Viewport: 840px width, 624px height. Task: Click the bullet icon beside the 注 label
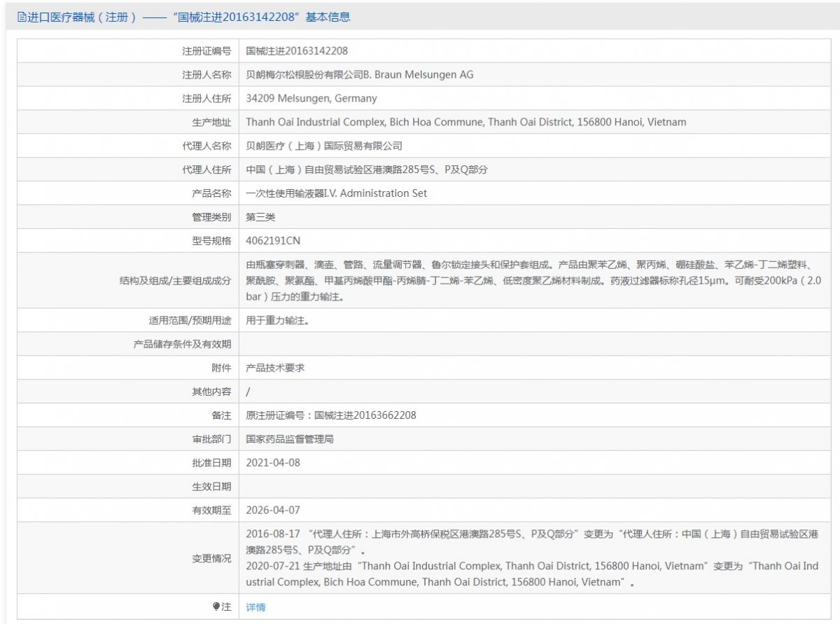[x=216, y=606]
